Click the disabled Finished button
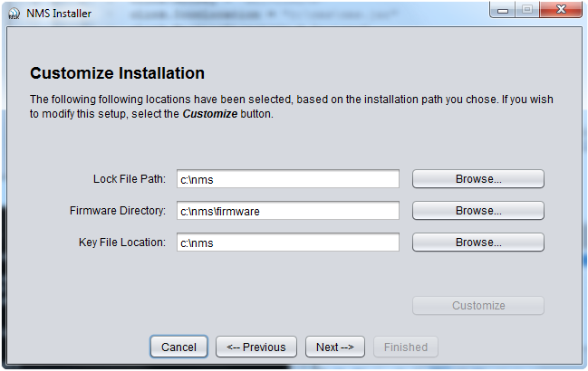The image size is (588, 371). point(406,347)
